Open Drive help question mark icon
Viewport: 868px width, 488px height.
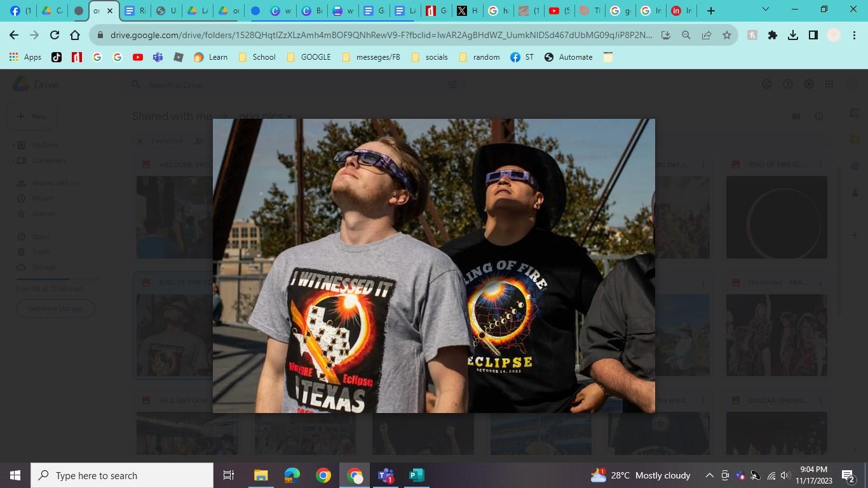click(788, 85)
